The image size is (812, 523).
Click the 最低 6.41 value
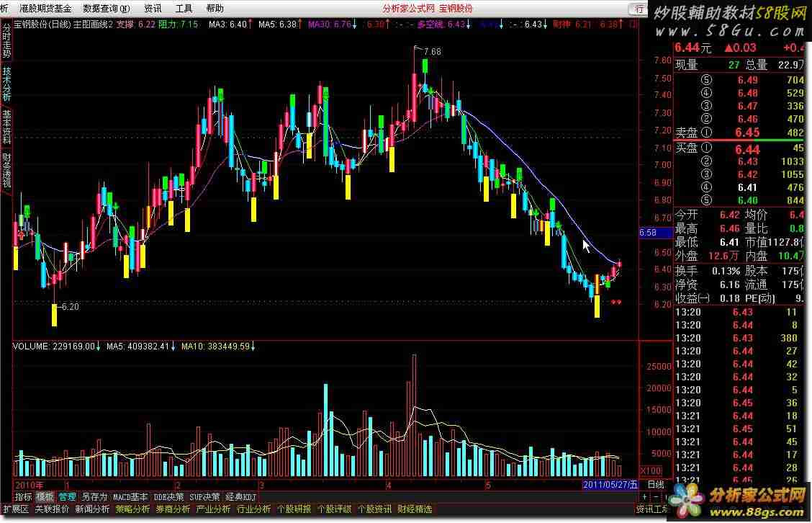[730, 242]
